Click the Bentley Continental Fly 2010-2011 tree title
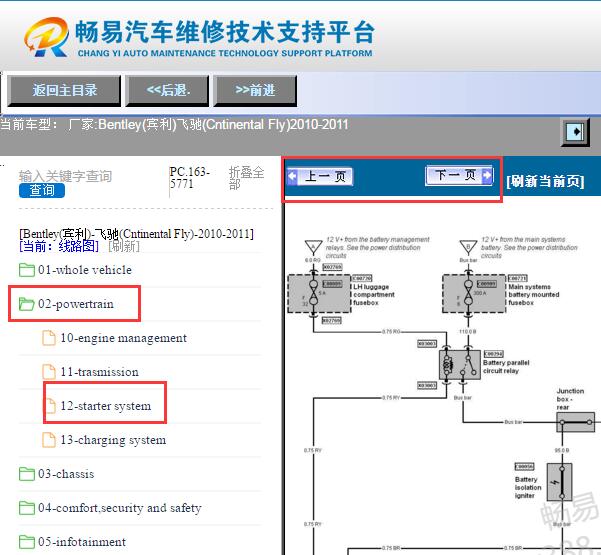 (136, 234)
